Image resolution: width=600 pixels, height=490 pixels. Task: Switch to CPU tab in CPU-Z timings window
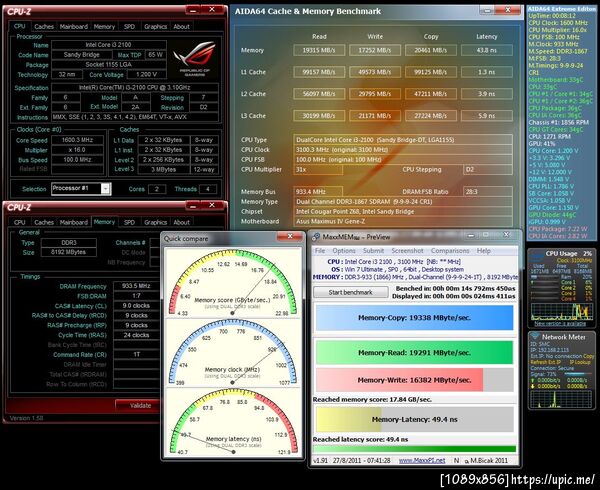(x=20, y=223)
